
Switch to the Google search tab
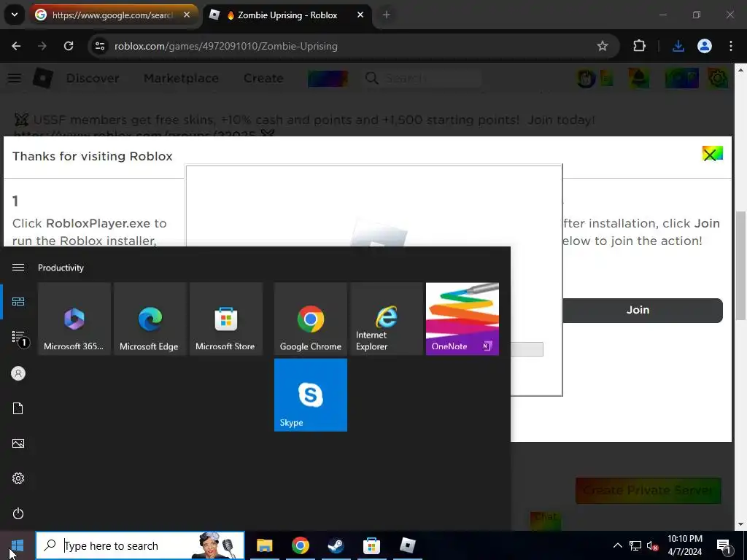click(x=112, y=15)
